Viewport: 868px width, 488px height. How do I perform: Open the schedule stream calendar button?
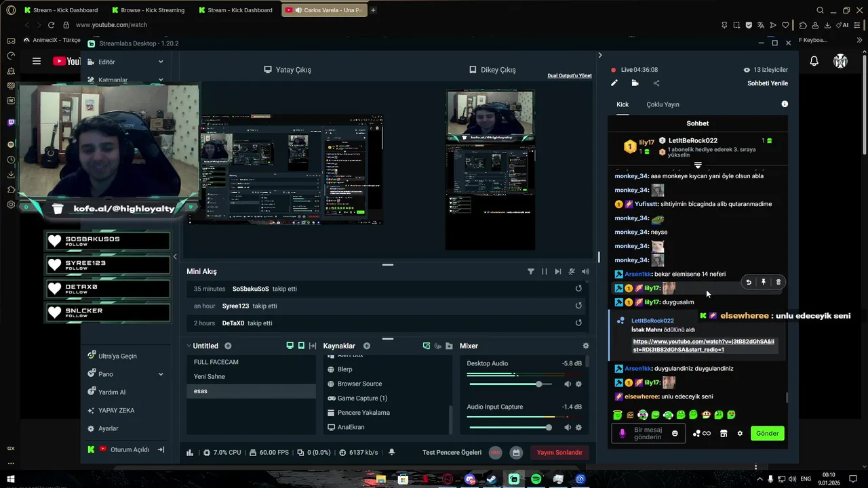click(516, 452)
